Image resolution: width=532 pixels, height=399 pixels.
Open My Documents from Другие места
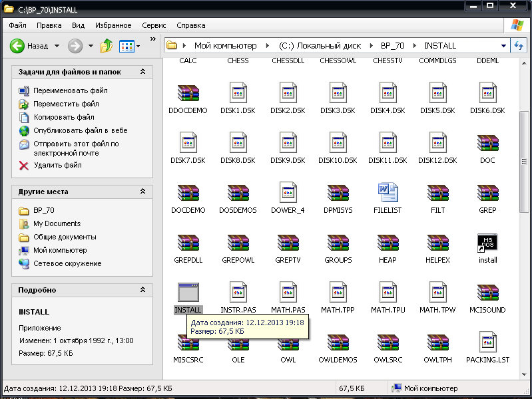click(x=57, y=223)
